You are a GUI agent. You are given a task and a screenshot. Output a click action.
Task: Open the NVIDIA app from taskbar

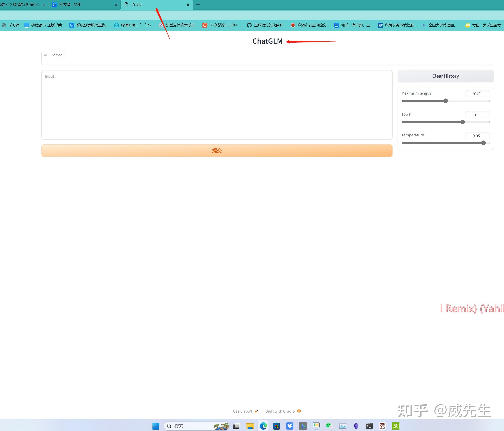(x=396, y=426)
